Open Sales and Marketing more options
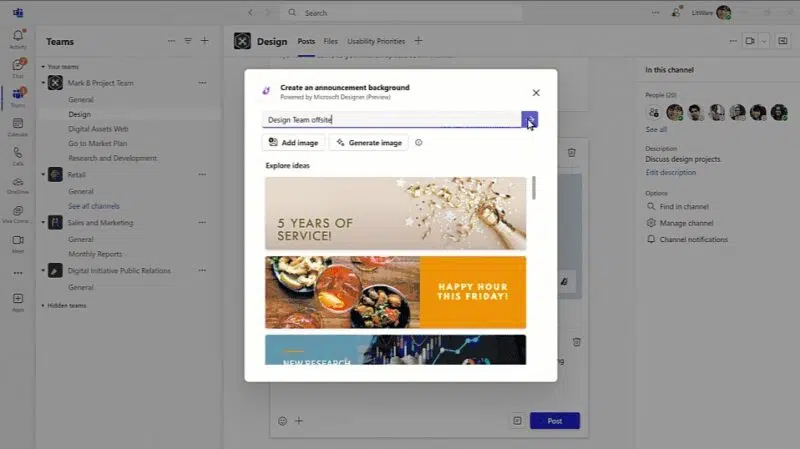800x449 pixels. (x=203, y=222)
